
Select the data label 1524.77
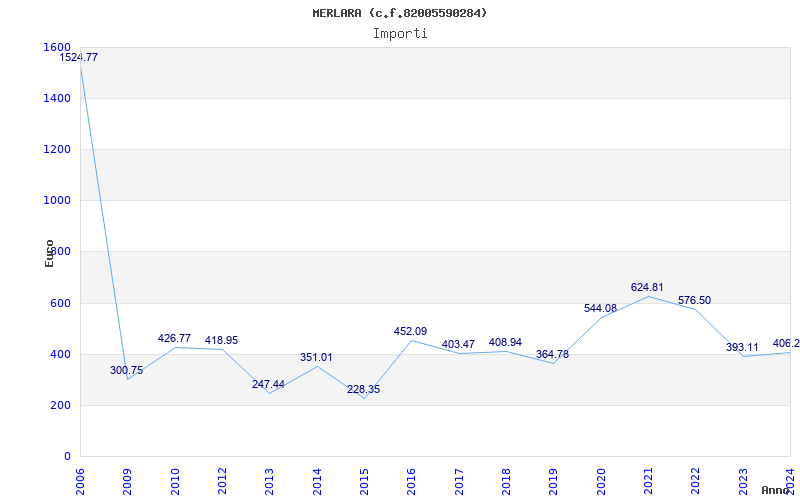tap(79, 57)
